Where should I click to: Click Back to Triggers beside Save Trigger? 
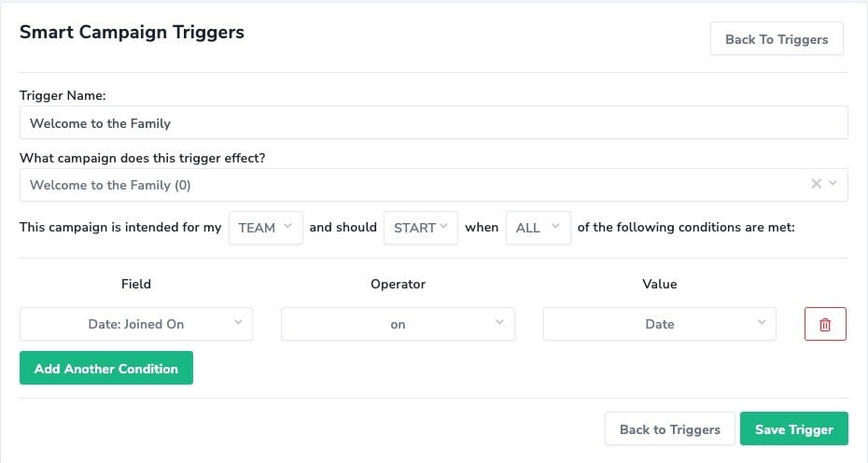670,428
